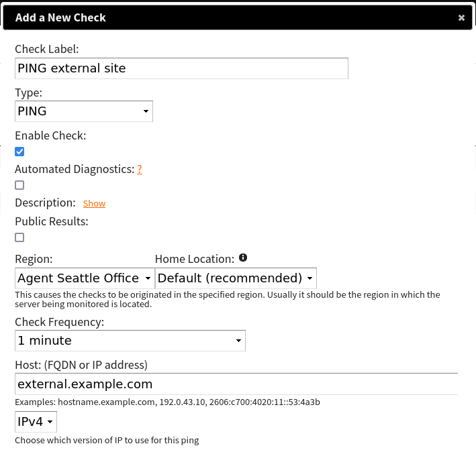
Task: Click the Public Results label text
Action: click(52, 221)
